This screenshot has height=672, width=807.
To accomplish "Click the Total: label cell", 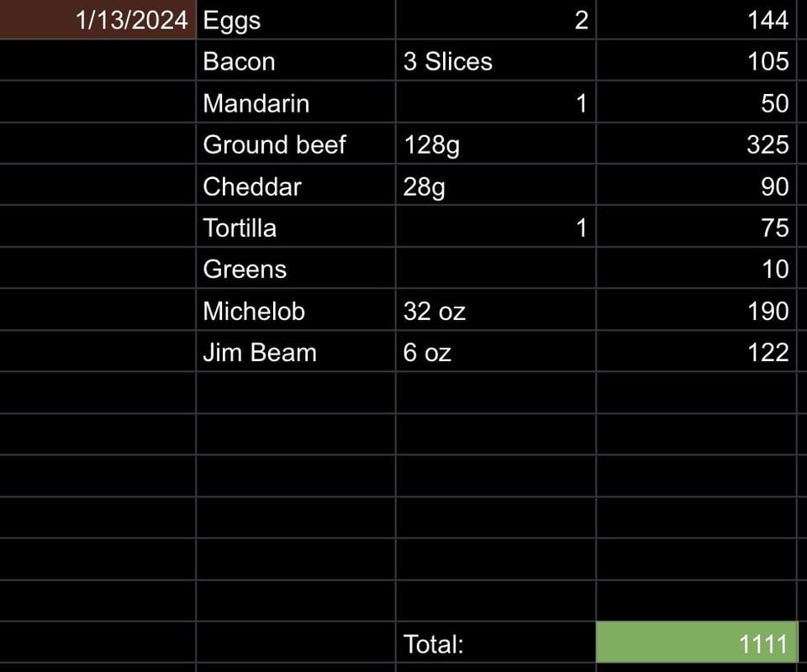I will click(496, 643).
